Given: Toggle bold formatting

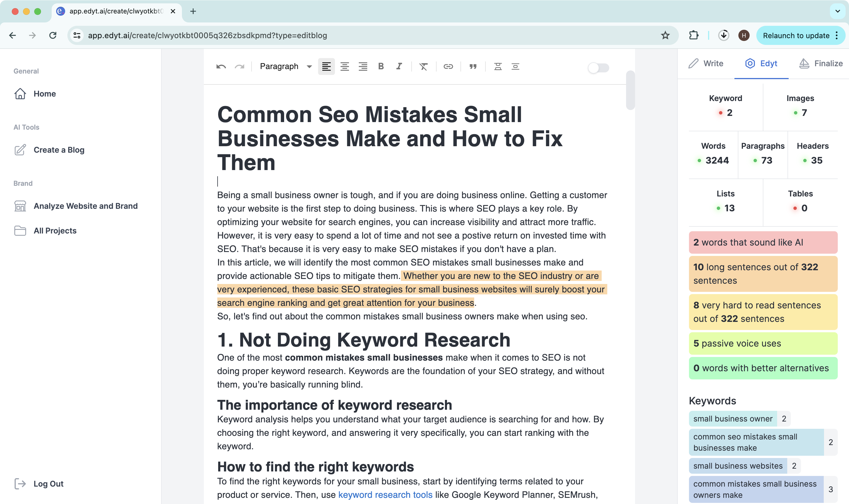Looking at the screenshot, I should (381, 67).
